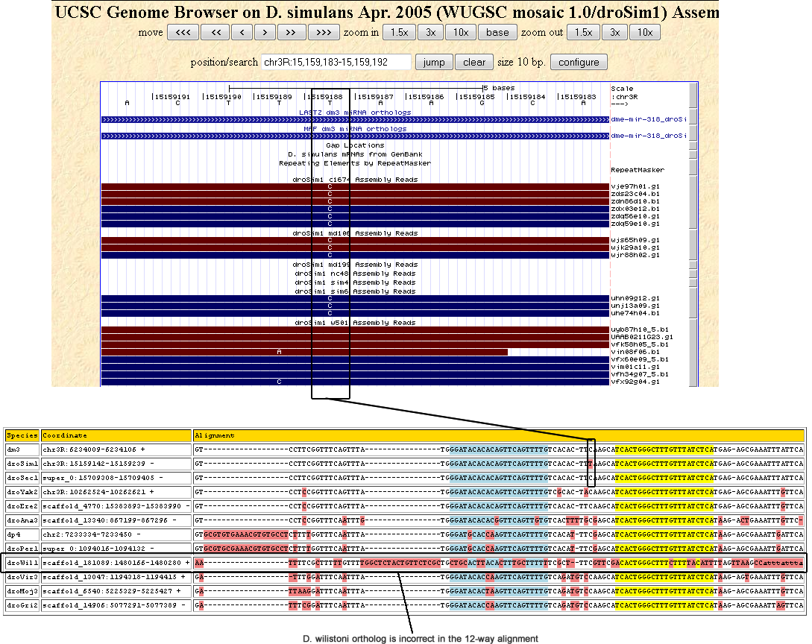
Task: Open LASTZ dm3 miRNA orthologs track label
Action: (x=356, y=113)
